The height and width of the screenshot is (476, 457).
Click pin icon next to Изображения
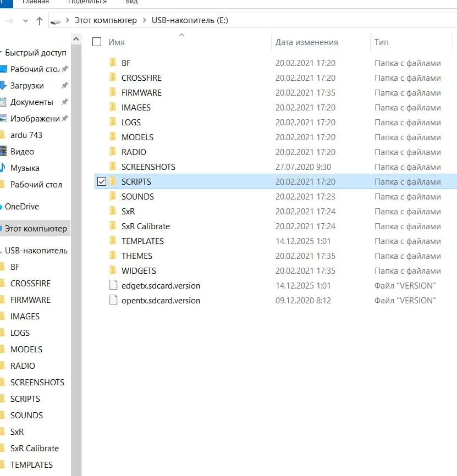click(65, 118)
